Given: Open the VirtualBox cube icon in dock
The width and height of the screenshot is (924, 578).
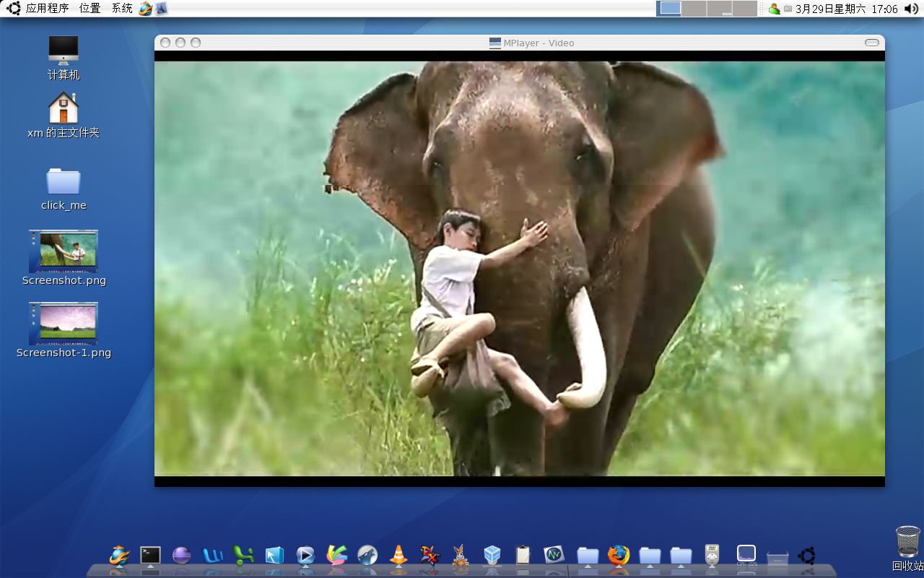Looking at the screenshot, I should click(x=492, y=555).
